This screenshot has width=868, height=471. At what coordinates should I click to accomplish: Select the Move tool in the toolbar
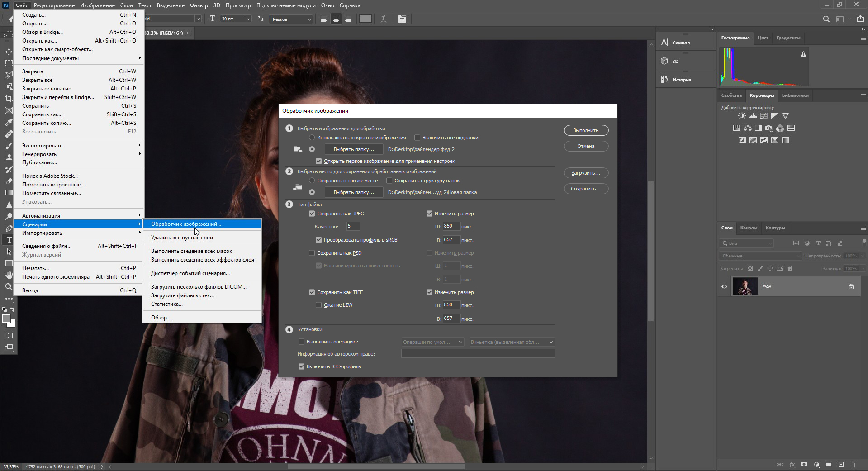(9, 52)
